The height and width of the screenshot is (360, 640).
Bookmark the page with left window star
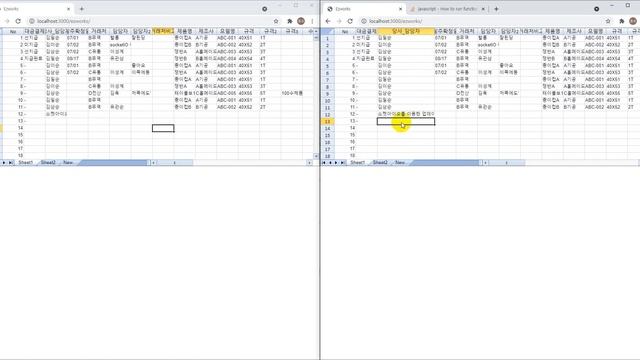click(276, 21)
